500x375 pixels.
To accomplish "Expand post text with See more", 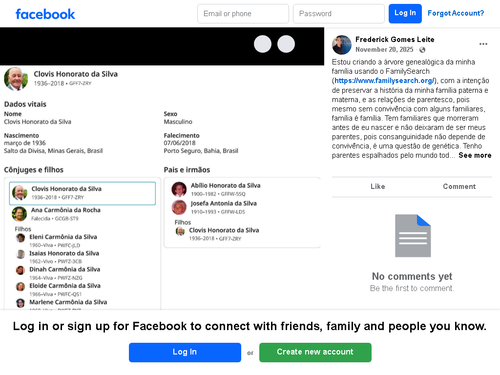I will coord(475,155).
